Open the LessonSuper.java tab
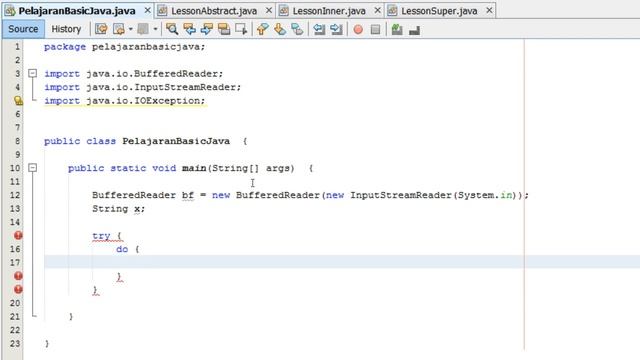640x360 pixels. (x=439, y=11)
